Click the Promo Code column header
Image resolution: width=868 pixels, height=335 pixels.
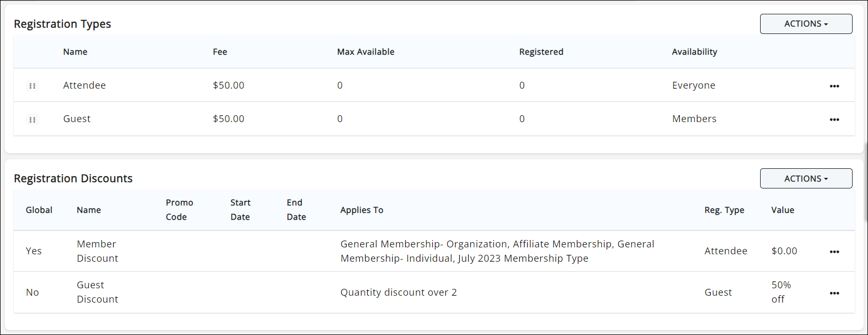coord(179,210)
